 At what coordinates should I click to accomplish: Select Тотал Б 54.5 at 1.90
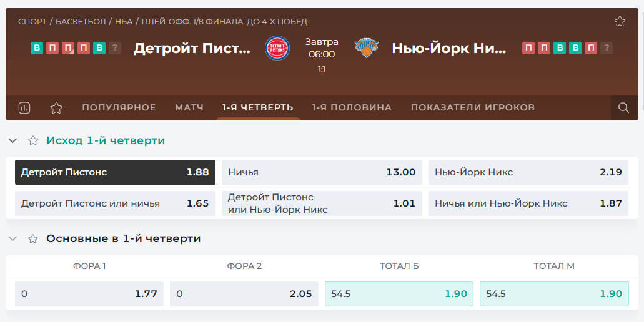[399, 294]
